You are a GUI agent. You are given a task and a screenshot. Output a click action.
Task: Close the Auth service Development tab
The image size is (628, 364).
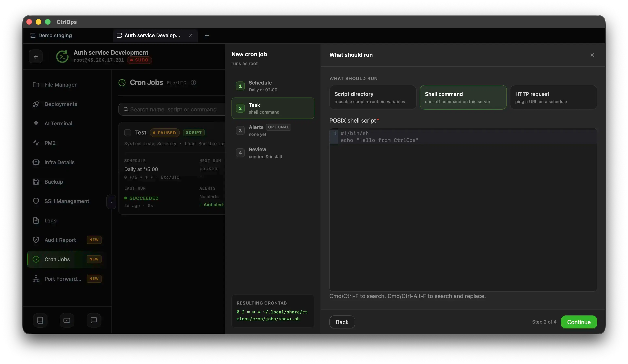[191, 35]
